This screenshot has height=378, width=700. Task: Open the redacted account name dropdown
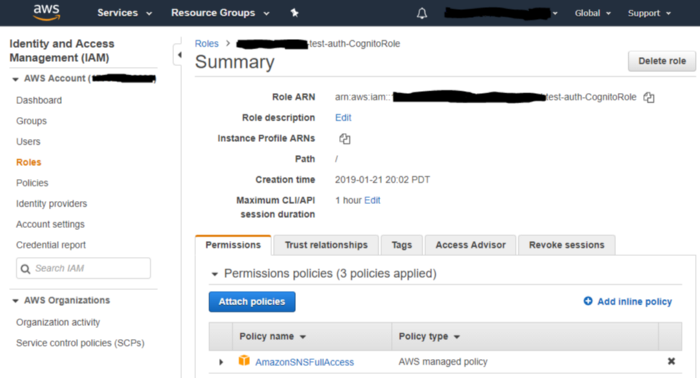(501, 13)
